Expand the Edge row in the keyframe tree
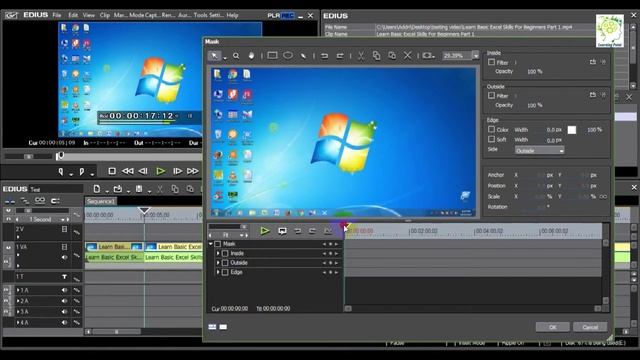The image size is (640, 360). pos(218,272)
